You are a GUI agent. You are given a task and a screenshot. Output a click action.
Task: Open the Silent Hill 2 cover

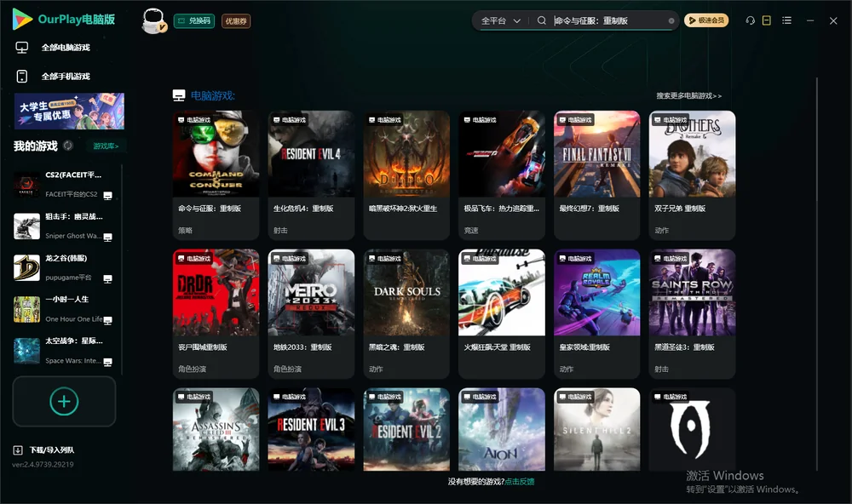[597, 429]
